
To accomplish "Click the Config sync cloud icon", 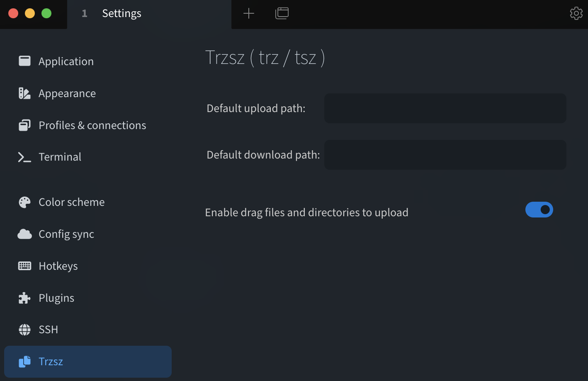I will 24,234.
